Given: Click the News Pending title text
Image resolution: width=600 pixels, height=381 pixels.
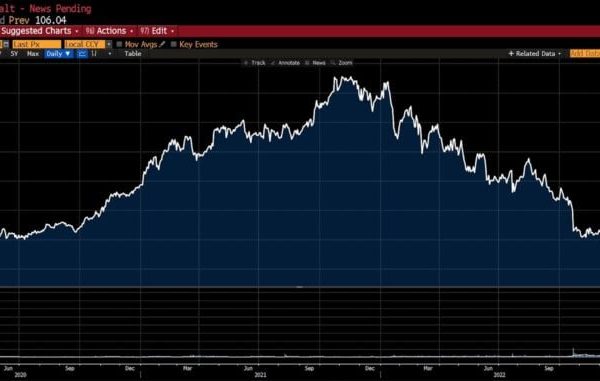Looking at the screenshot, I should 60,8.
